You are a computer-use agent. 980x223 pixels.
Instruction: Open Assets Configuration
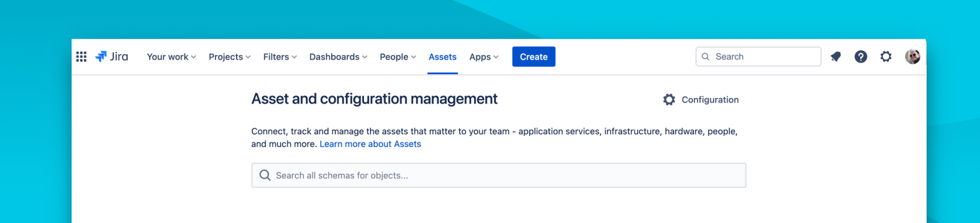point(700,100)
